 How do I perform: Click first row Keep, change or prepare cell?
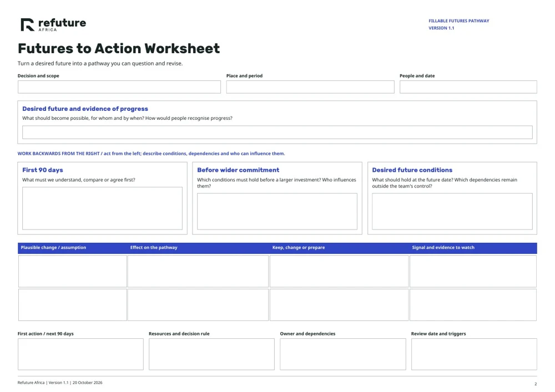point(339,271)
